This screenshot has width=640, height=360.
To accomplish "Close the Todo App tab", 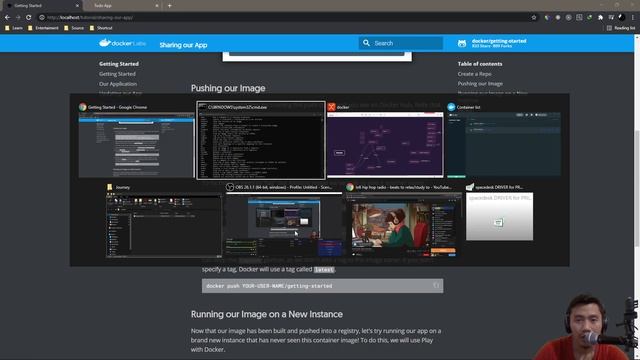I will pos(157,6).
